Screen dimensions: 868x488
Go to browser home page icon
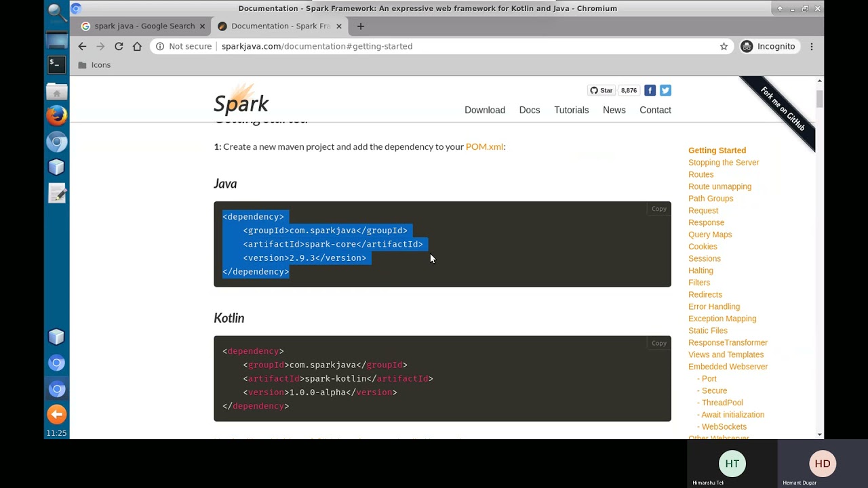point(137,46)
